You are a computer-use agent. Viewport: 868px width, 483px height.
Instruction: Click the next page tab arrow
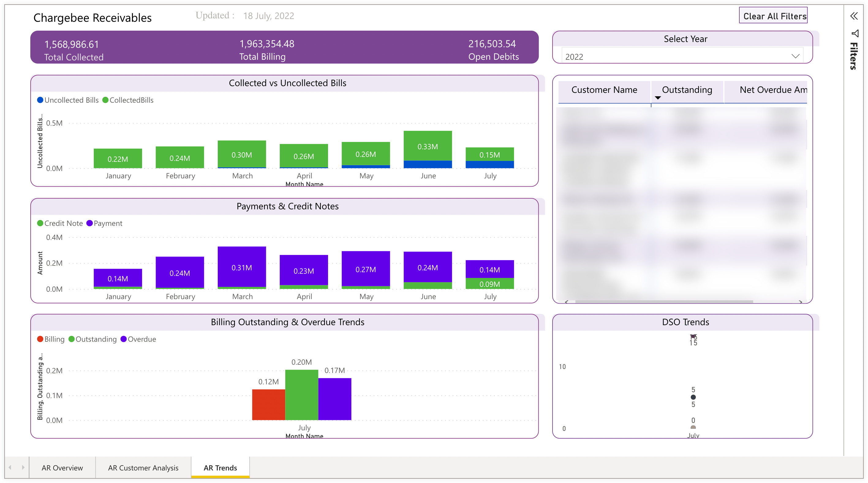click(23, 467)
